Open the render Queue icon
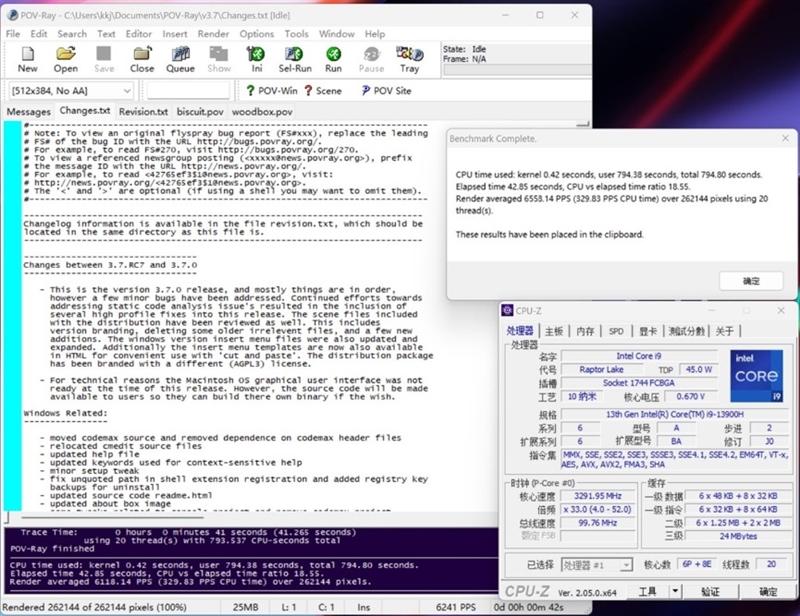The height and width of the screenshot is (616, 800). [x=180, y=59]
